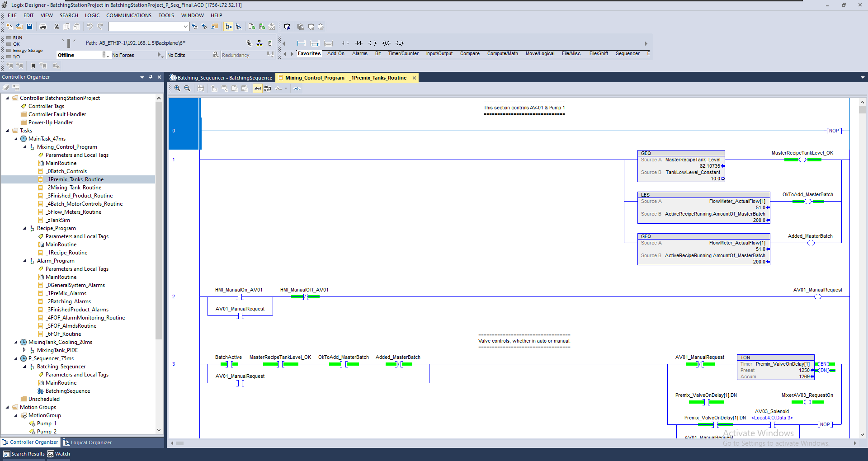Select the Compare instruction tab
868x461 pixels.
click(470, 54)
